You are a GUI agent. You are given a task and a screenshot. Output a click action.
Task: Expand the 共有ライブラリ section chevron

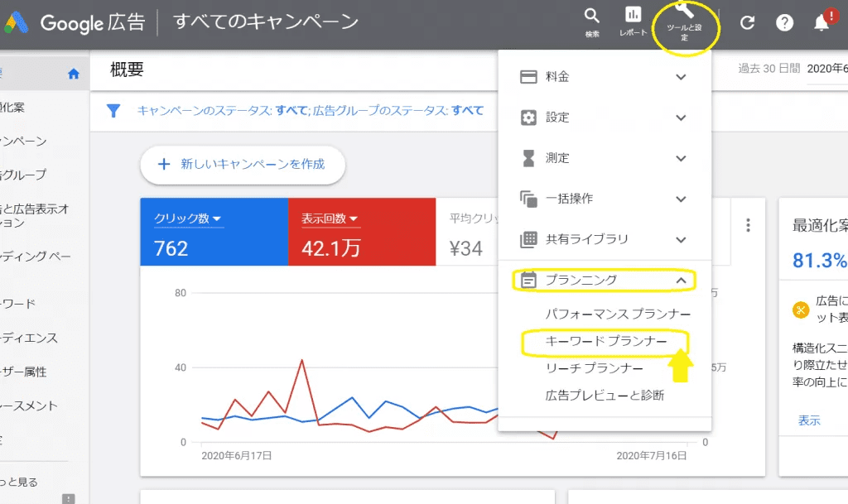click(681, 239)
